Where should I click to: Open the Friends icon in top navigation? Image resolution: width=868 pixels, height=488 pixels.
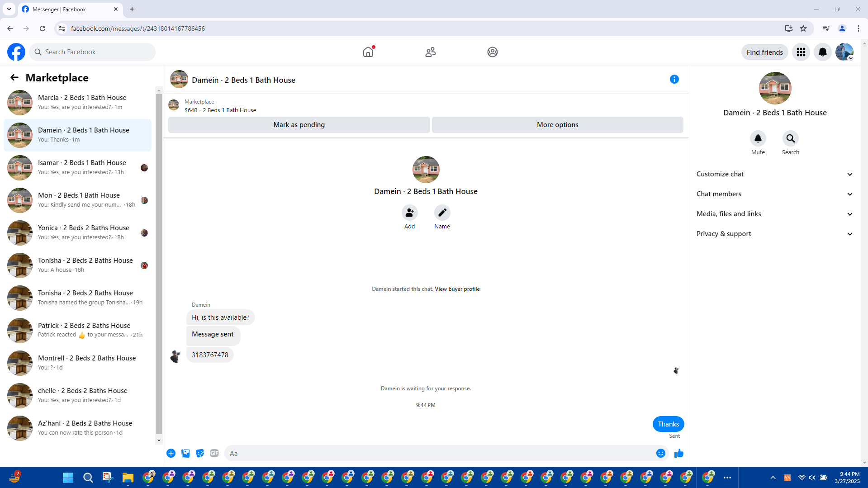click(431, 52)
